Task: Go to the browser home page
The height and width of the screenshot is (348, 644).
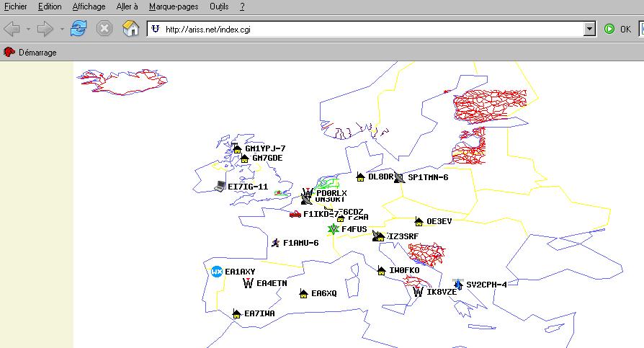Action: click(130, 29)
